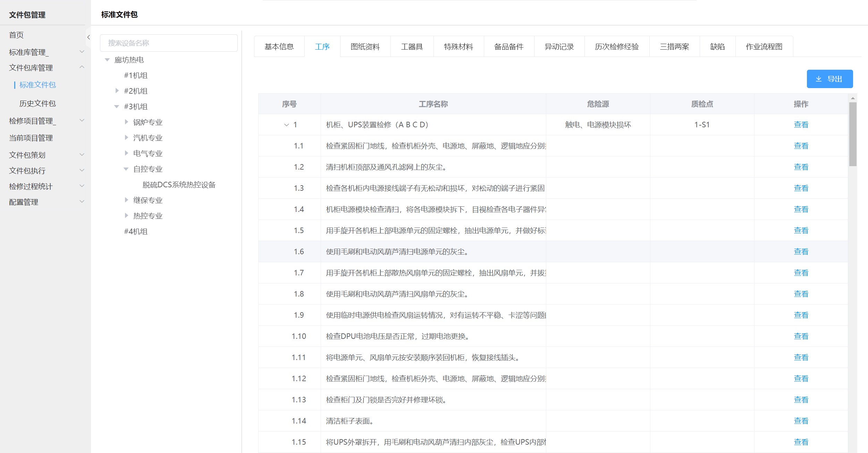868x453 pixels.
Task: Open the 备品备件 tab
Action: pyautogui.click(x=509, y=46)
